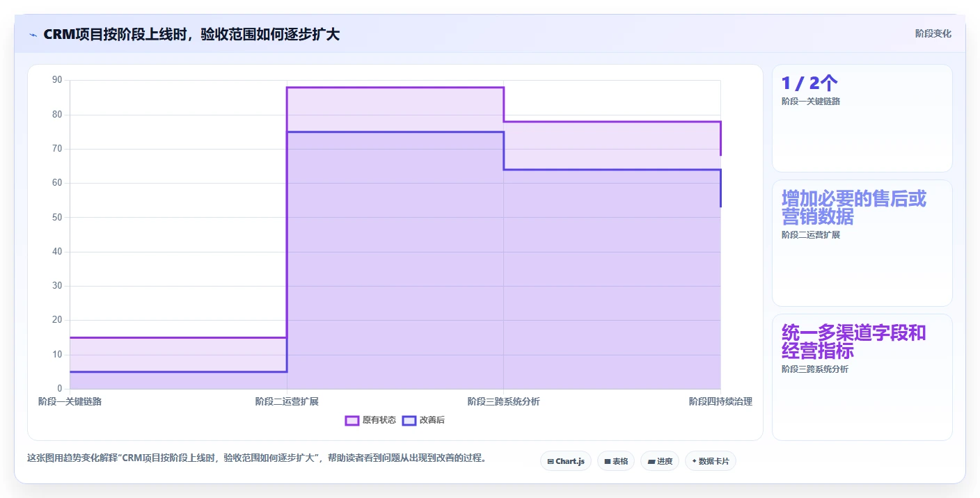
Task: Click the 阶段二运营扩展 x-axis label
Action: pyautogui.click(x=287, y=401)
